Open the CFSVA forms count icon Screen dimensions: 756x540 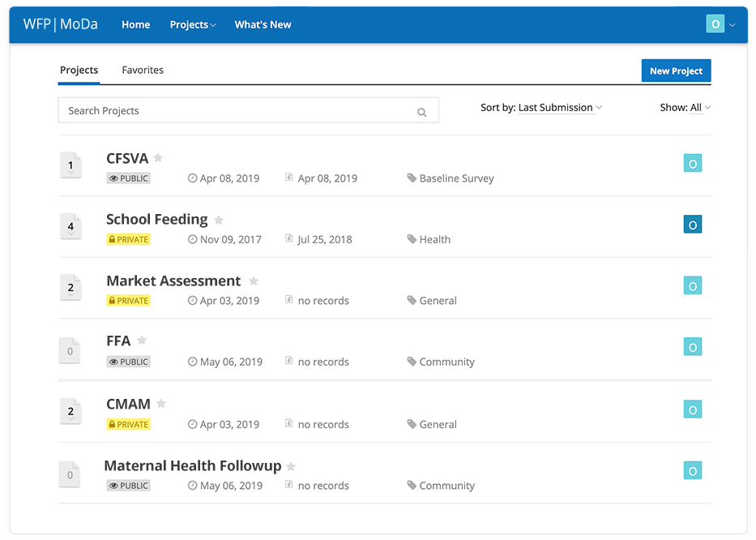(x=70, y=165)
